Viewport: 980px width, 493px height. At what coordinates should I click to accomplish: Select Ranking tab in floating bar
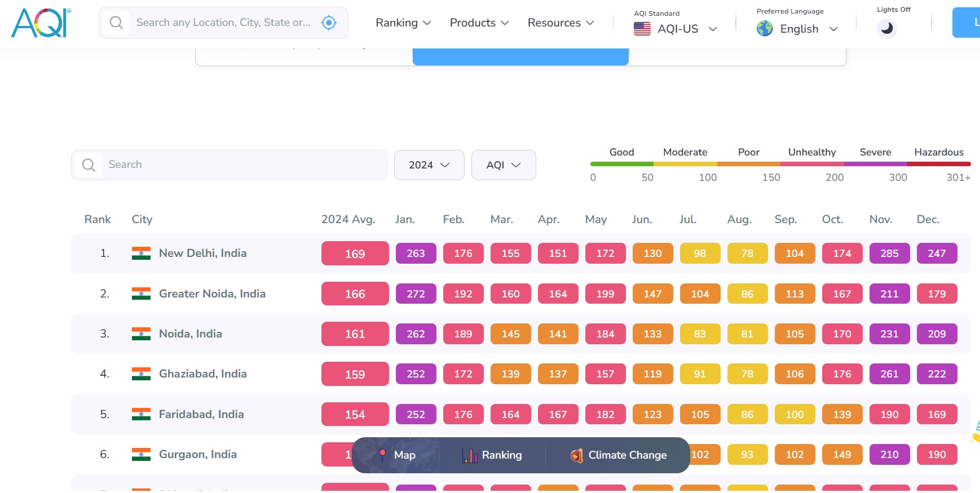coord(492,455)
